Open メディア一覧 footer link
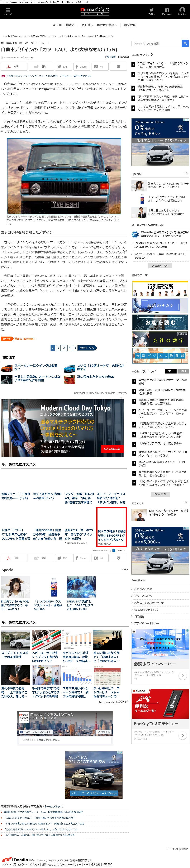 [8, 864]
